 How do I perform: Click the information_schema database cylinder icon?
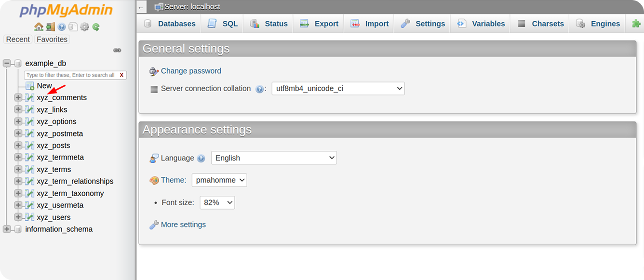18,229
